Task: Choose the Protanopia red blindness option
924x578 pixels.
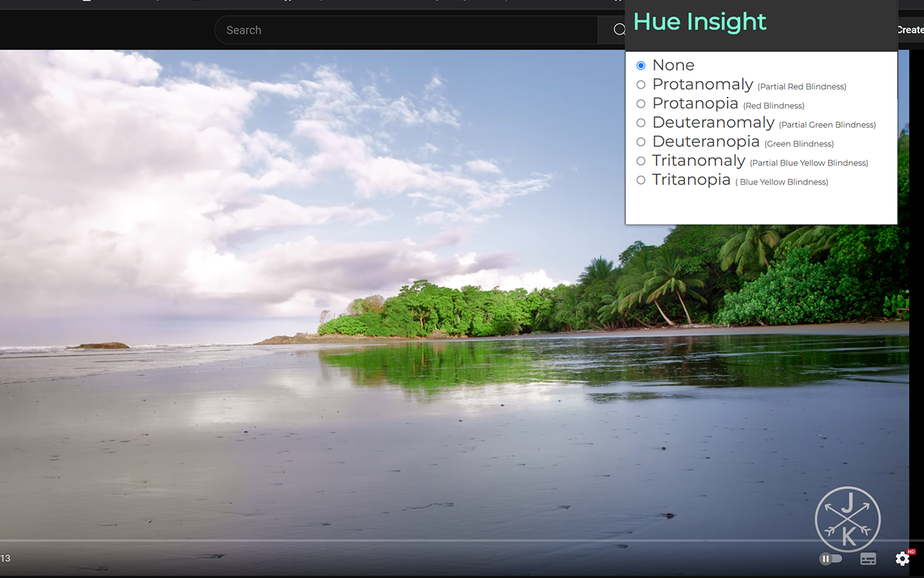Action: coord(640,103)
